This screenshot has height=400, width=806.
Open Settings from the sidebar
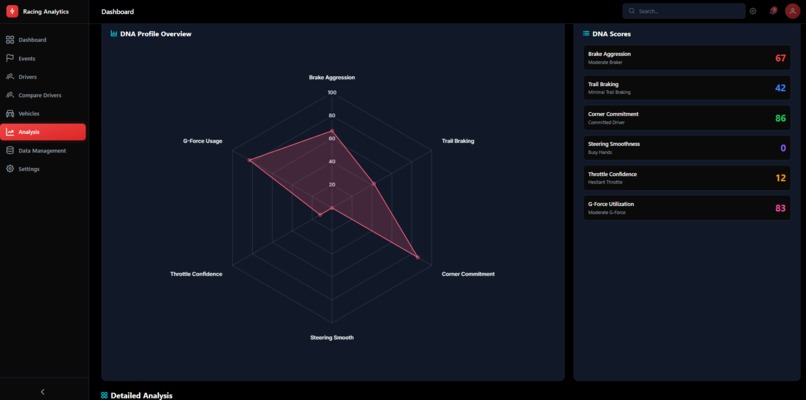[x=43, y=169]
